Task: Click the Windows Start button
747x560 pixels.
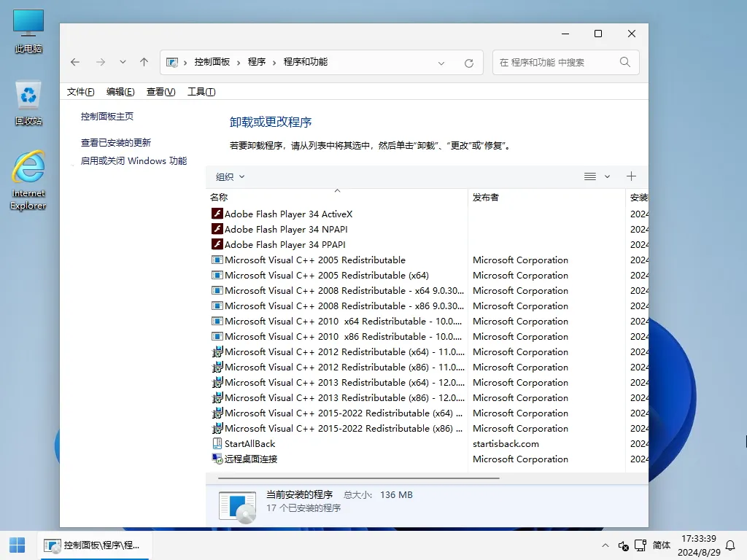Action: 17,545
